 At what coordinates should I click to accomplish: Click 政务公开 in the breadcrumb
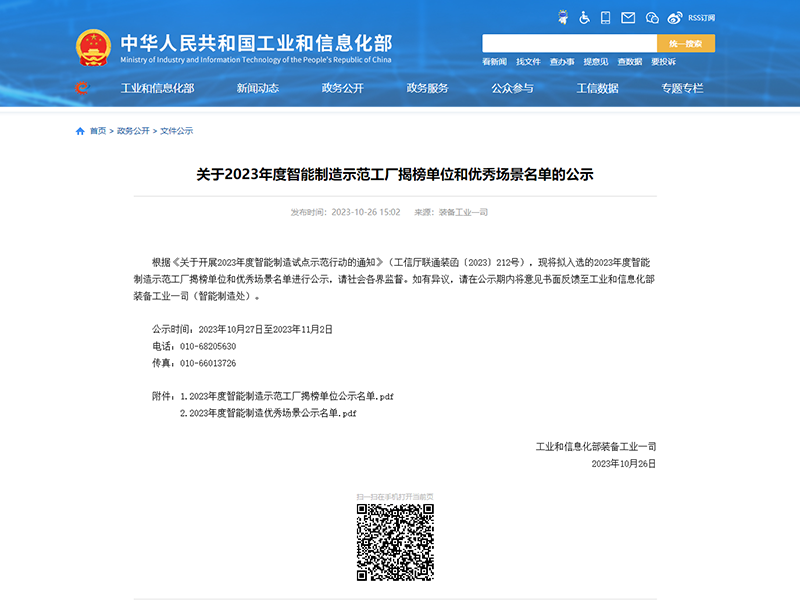pyautogui.click(x=133, y=131)
